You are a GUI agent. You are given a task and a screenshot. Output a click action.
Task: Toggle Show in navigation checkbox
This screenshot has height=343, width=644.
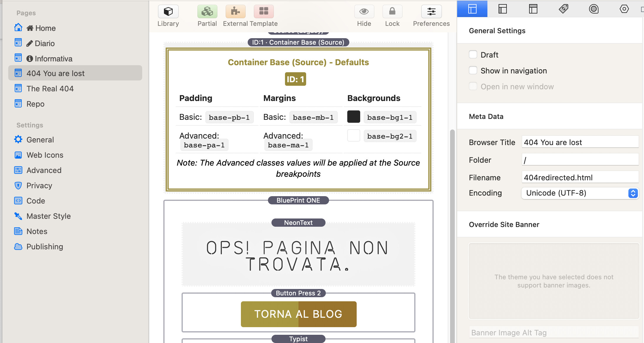[473, 70]
